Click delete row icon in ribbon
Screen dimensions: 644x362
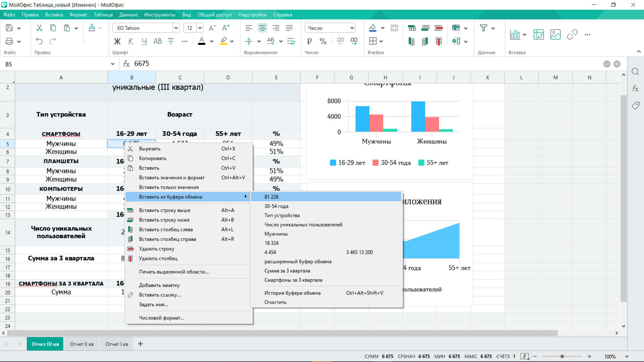click(x=439, y=28)
